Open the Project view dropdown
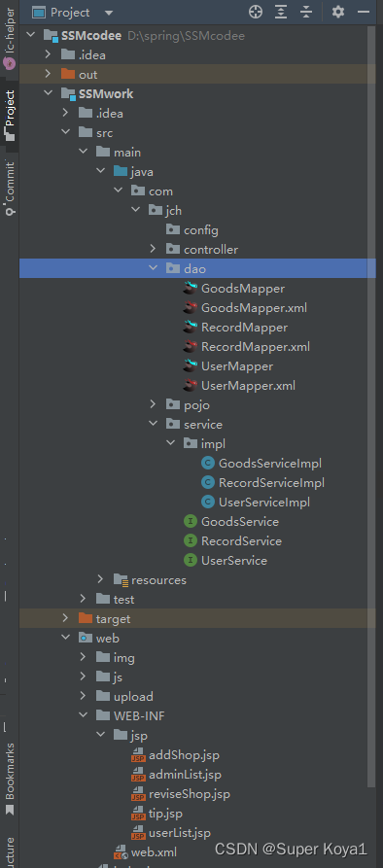 click(109, 13)
